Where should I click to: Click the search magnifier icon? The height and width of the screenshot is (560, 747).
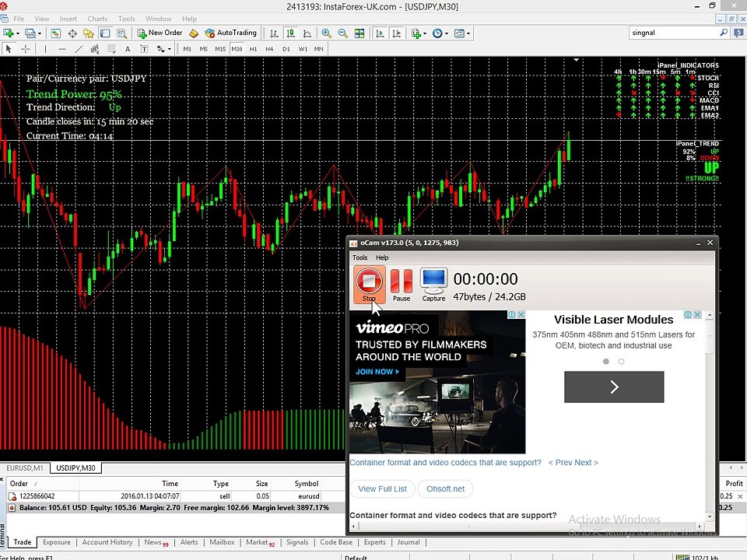[x=724, y=33]
